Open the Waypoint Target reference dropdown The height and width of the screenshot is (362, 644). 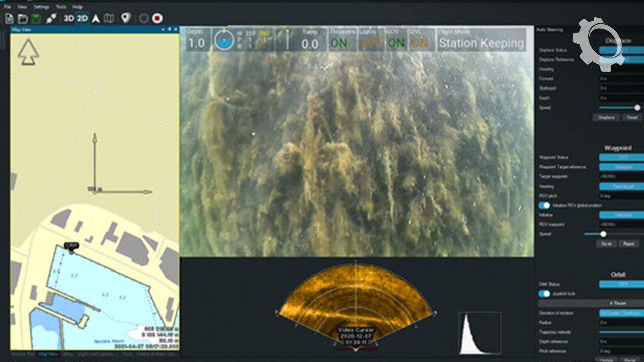(x=621, y=167)
